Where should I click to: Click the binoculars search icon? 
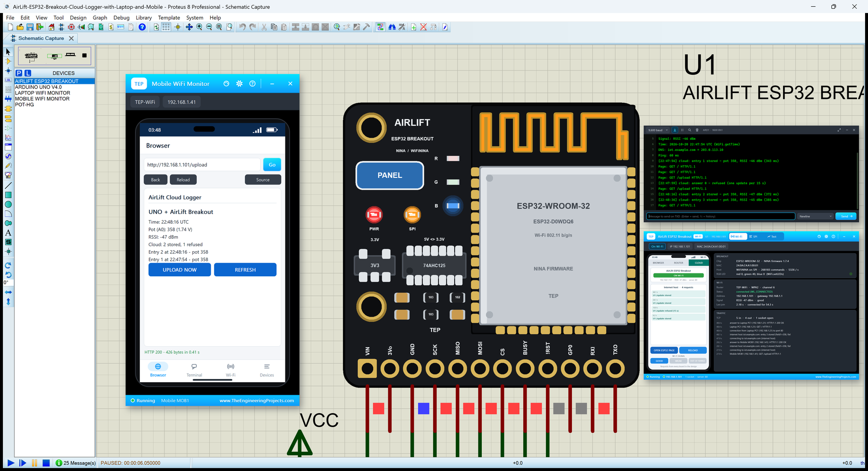tap(392, 27)
